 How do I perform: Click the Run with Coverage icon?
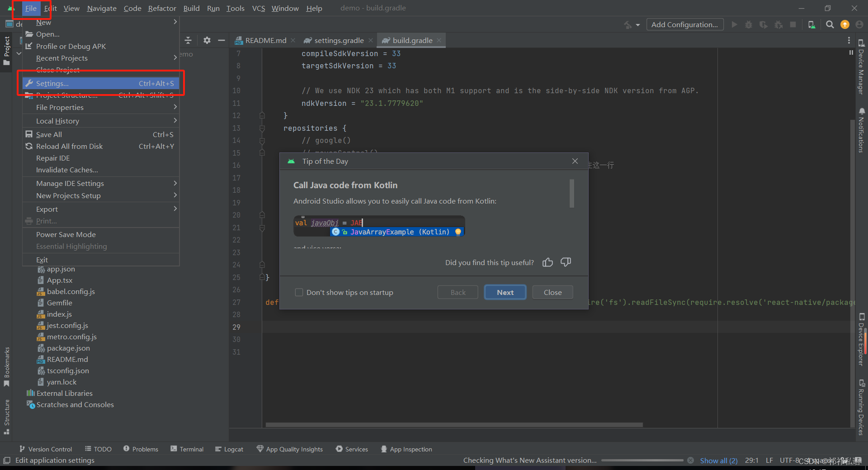[764, 24]
